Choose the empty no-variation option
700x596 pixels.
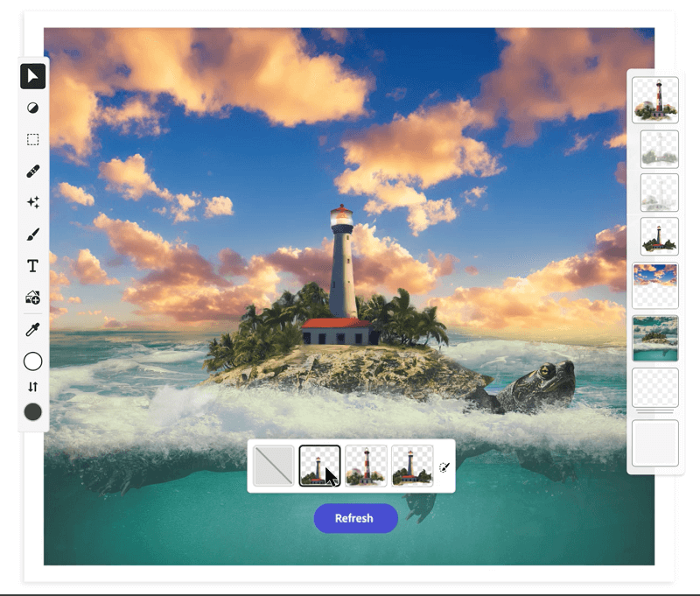pyautogui.click(x=273, y=466)
